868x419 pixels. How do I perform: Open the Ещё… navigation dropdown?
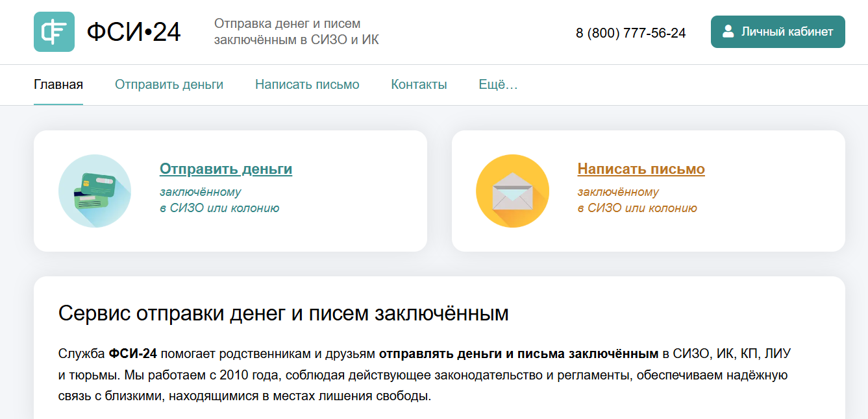(498, 84)
